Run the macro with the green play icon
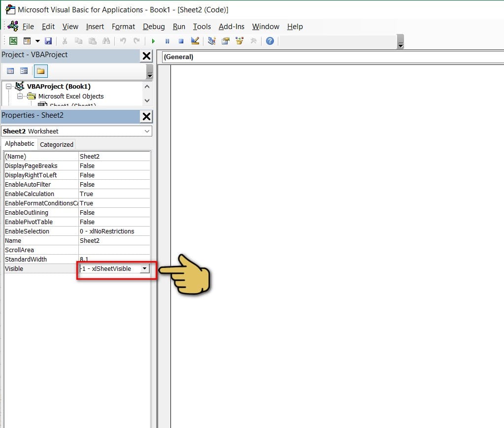 coord(153,41)
